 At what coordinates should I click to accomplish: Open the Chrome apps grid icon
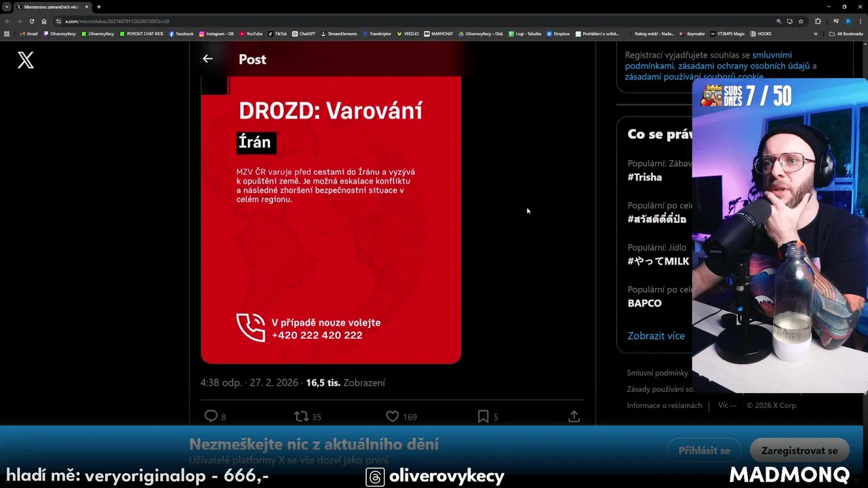(7, 33)
